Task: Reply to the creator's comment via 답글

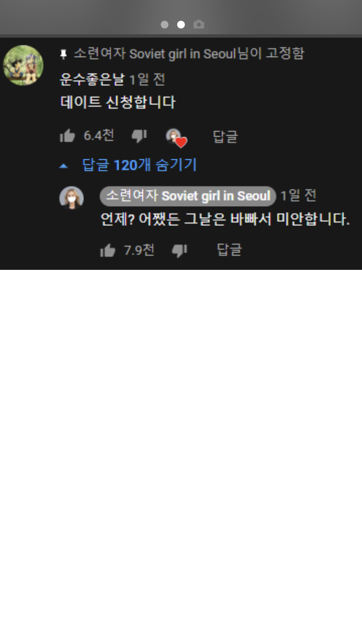Action: (x=229, y=250)
